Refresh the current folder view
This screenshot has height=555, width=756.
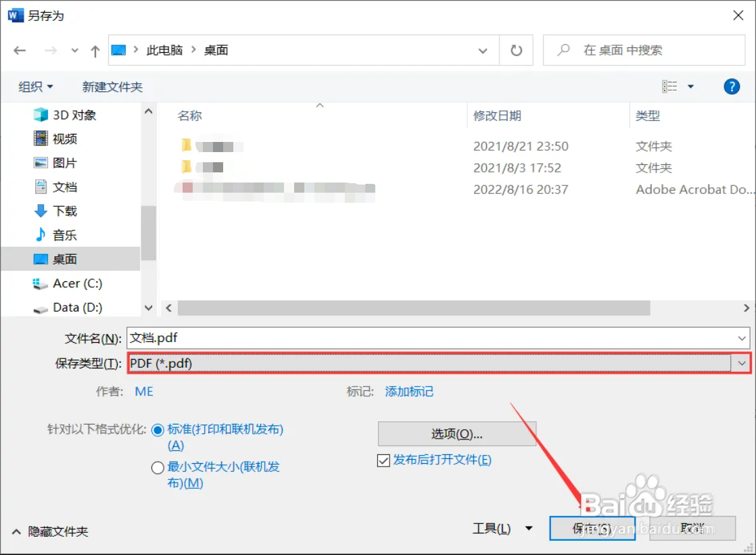click(x=516, y=50)
